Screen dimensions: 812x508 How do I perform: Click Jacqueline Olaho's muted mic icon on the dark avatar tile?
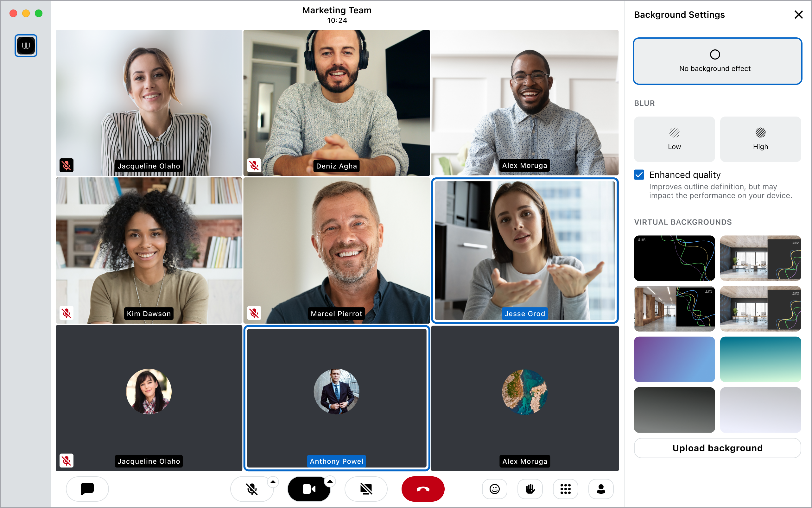[x=67, y=460]
